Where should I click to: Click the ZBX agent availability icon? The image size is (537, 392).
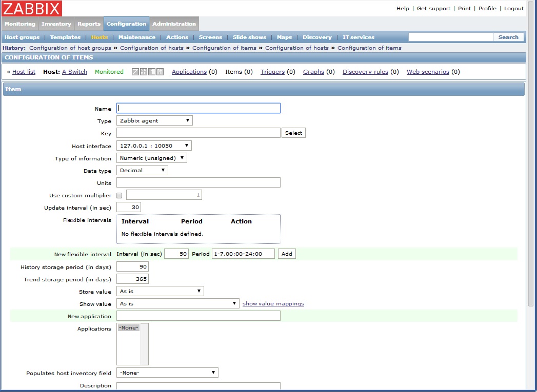pyautogui.click(x=135, y=72)
